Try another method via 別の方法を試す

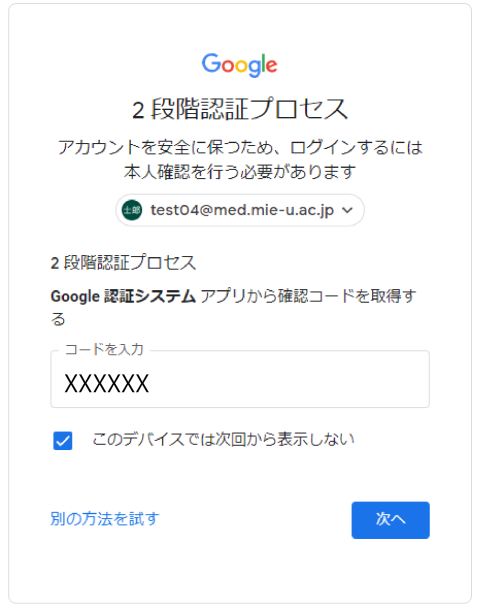(x=105, y=519)
